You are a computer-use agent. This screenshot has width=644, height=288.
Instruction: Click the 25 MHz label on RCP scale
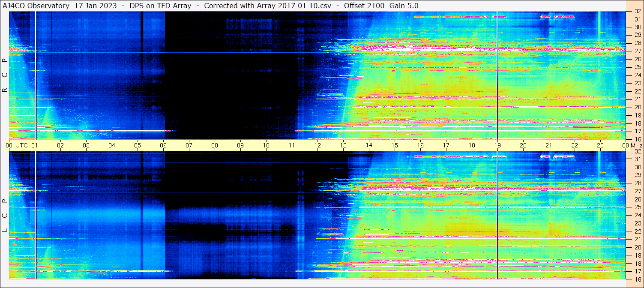click(x=637, y=67)
